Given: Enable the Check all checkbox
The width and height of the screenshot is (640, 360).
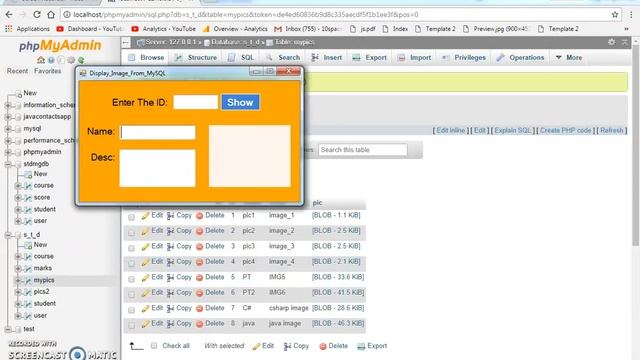Looking at the screenshot, I should tap(154, 346).
